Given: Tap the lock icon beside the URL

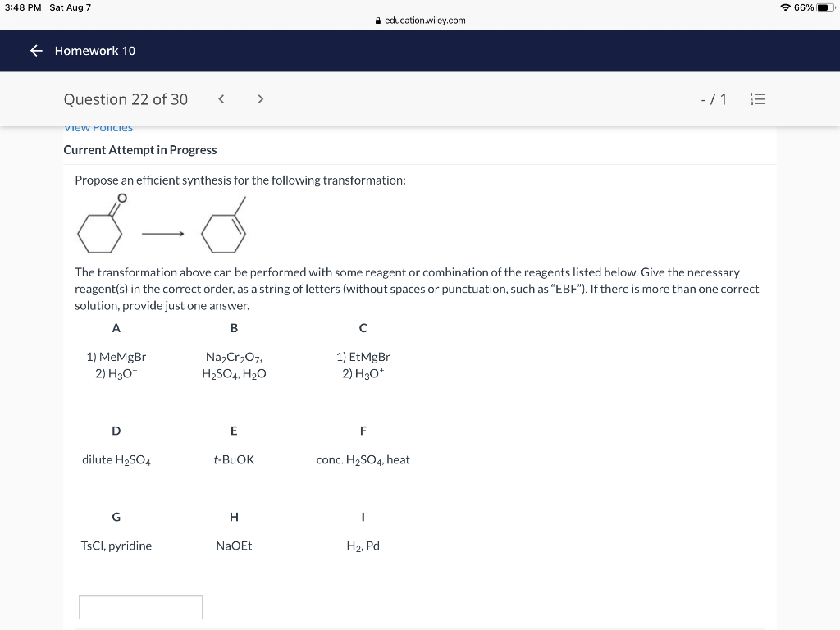Looking at the screenshot, I should 378,21.
